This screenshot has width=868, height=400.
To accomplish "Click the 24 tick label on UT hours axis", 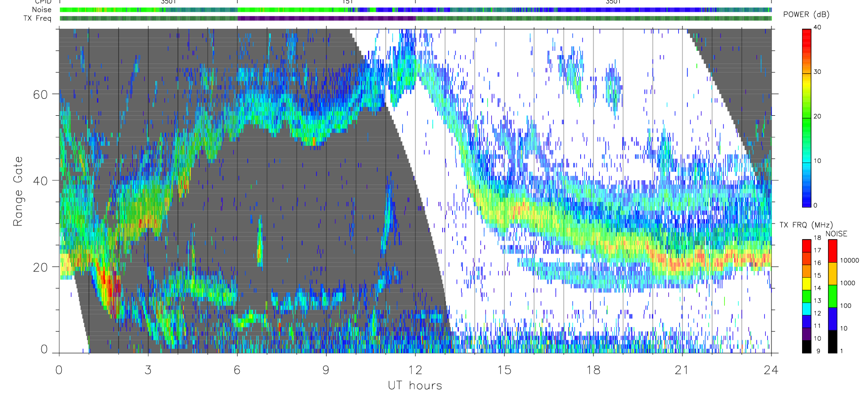I will tap(771, 370).
